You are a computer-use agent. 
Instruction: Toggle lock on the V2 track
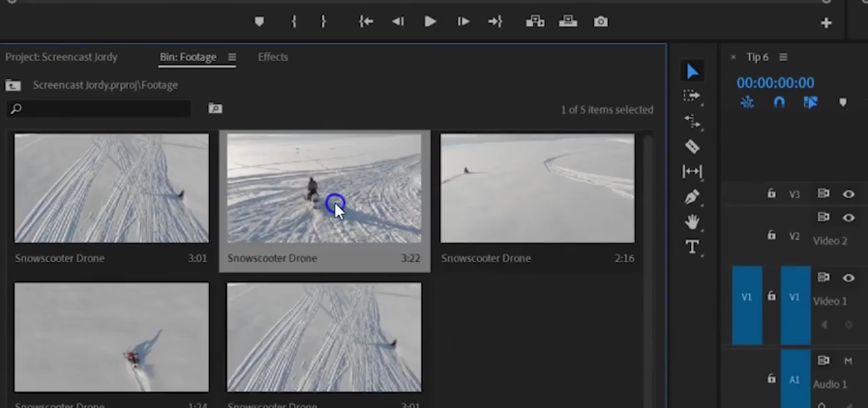(771, 235)
